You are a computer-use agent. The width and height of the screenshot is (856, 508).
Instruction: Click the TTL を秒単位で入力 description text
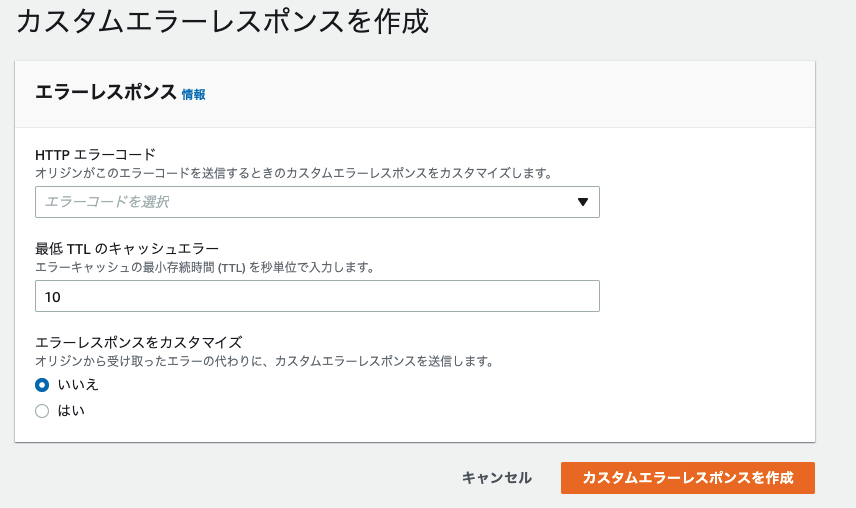coord(206,267)
